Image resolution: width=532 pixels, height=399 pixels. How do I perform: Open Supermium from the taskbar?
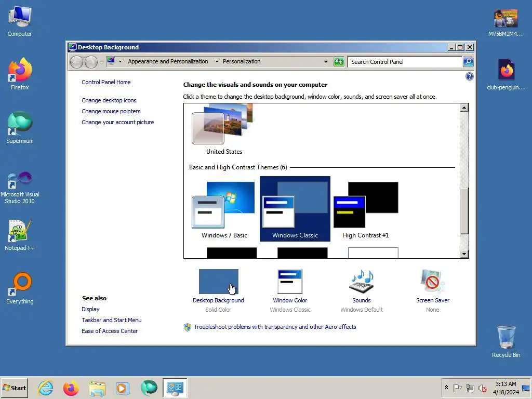pos(149,388)
